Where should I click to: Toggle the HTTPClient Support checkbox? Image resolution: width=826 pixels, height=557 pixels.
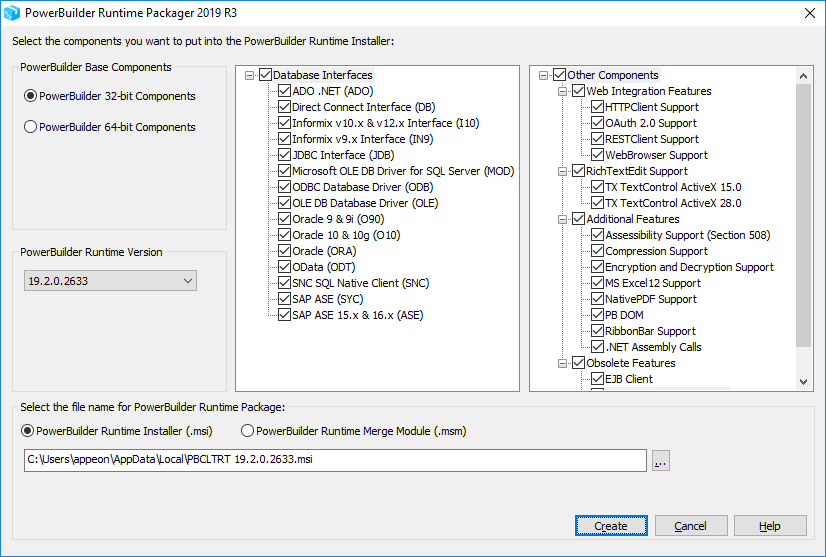coord(598,107)
